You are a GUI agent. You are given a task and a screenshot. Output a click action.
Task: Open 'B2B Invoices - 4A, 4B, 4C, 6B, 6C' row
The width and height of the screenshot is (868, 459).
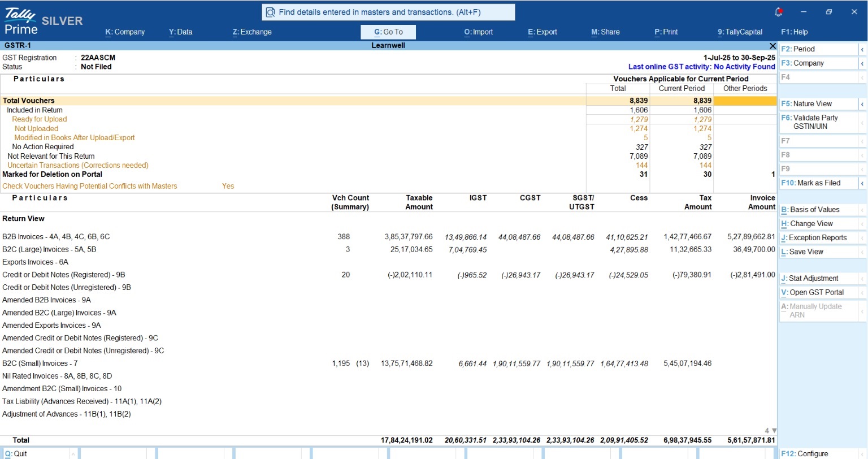point(388,237)
